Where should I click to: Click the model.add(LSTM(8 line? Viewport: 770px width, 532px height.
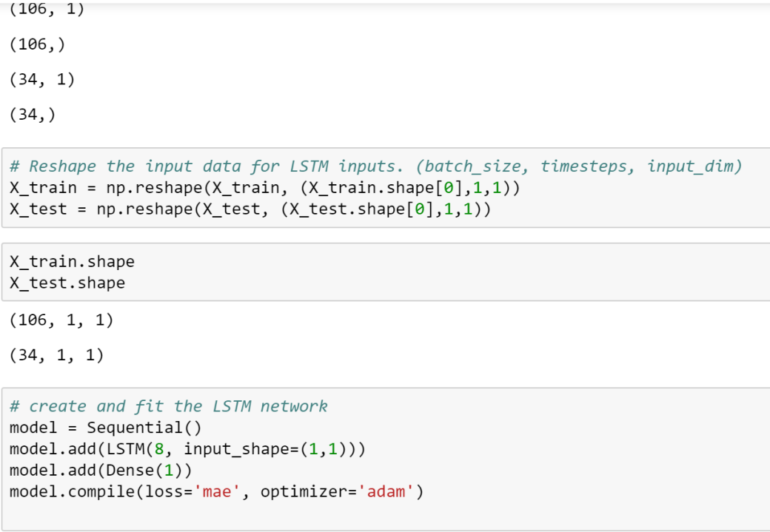tap(187, 450)
